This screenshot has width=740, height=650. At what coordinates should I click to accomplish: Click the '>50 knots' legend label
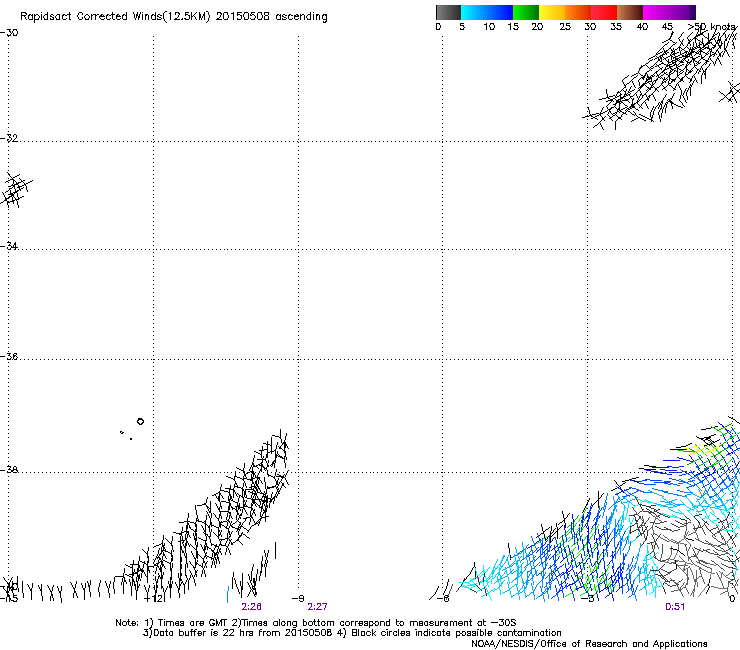[x=712, y=27]
